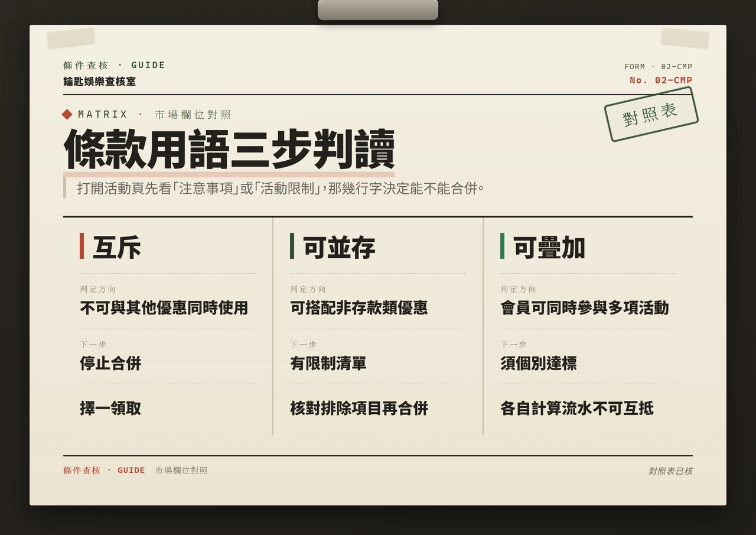Click the footer red 條件查核 · GUIDE
Viewport: 756px width, 535px height.
pyautogui.click(x=104, y=470)
